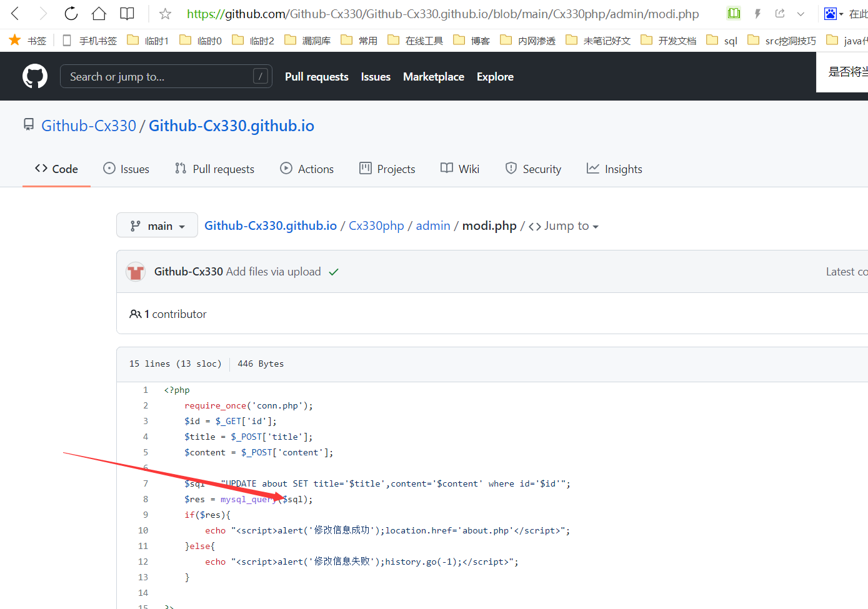Screen dimensions: 868x609
Task: Open Github-Cx330.github.io repository title link
Action: (231, 126)
